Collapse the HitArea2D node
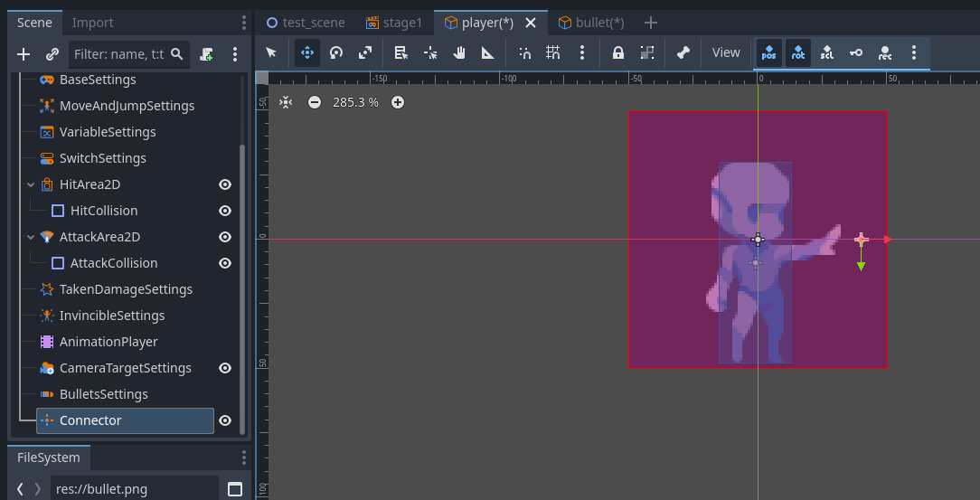Image resolution: width=980 pixels, height=500 pixels. pos(30,185)
